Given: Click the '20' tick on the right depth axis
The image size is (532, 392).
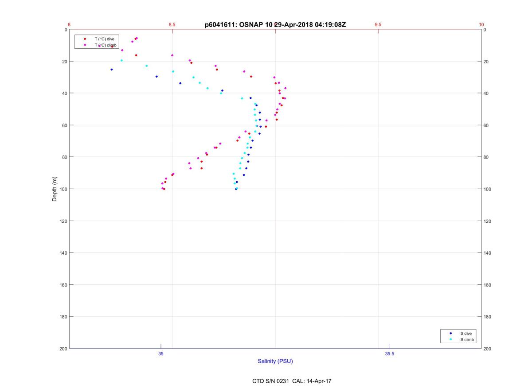Looking at the screenshot, I should pyautogui.click(x=486, y=62).
